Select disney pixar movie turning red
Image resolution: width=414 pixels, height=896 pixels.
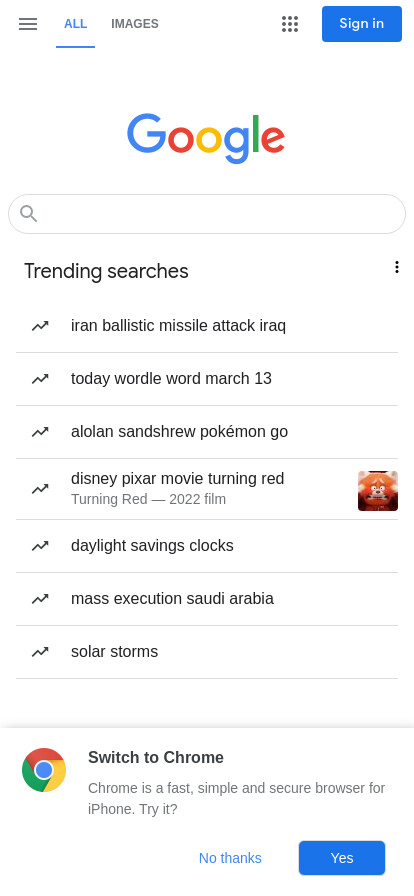207,489
